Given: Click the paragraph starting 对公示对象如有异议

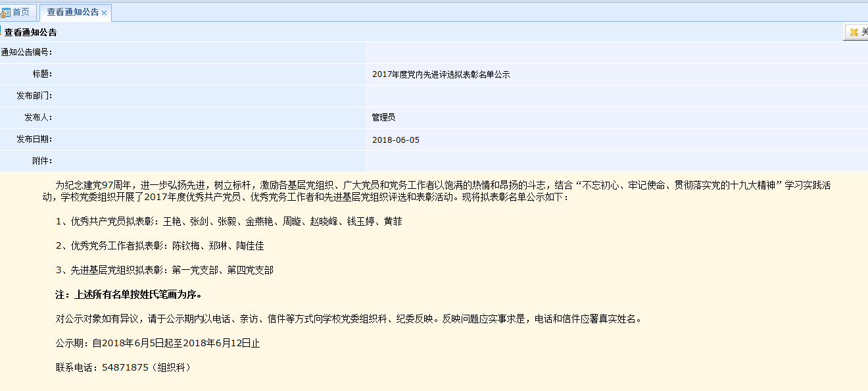Looking at the screenshot, I should (x=348, y=319).
